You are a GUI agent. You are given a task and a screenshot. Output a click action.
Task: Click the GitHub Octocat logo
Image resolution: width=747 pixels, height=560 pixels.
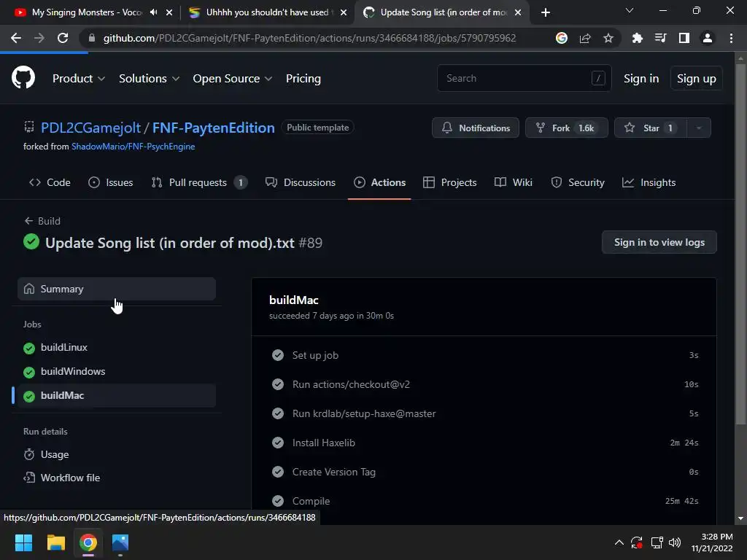click(x=23, y=78)
